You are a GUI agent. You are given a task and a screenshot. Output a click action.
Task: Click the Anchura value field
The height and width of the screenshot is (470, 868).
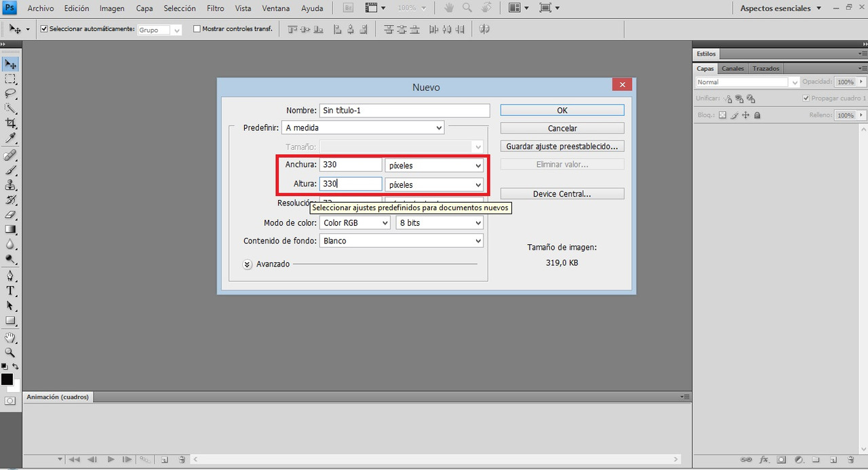coord(351,165)
